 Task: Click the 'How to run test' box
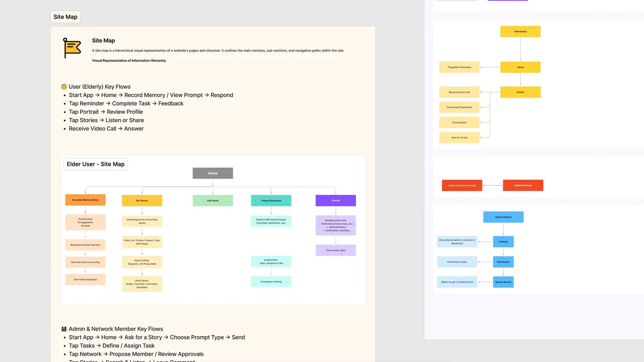pos(459,138)
